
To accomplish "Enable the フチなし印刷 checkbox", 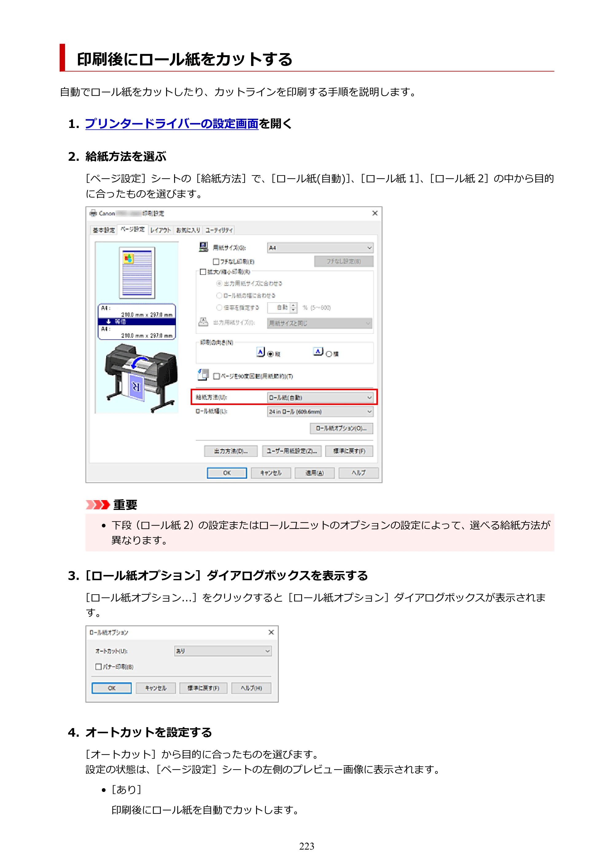I will [216, 262].
